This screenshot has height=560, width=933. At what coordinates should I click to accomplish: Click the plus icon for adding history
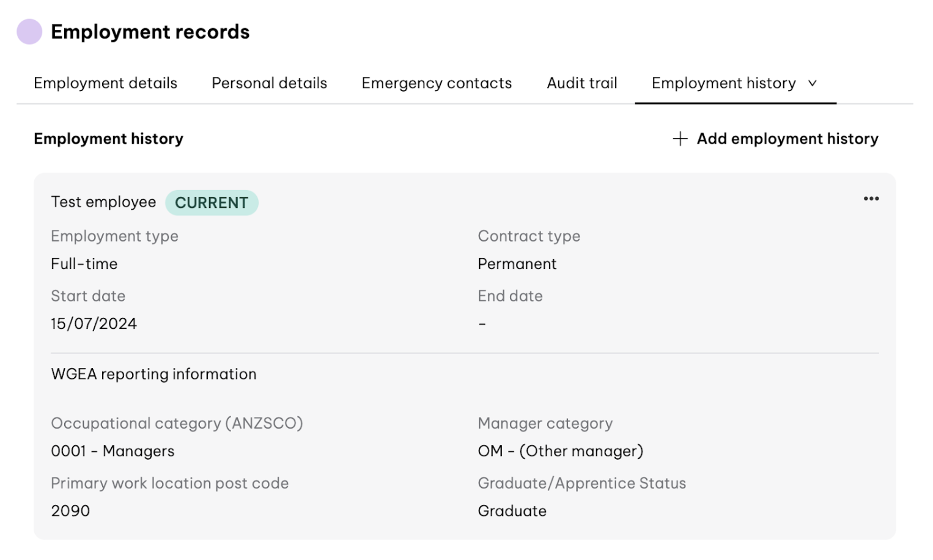point(680,139)
